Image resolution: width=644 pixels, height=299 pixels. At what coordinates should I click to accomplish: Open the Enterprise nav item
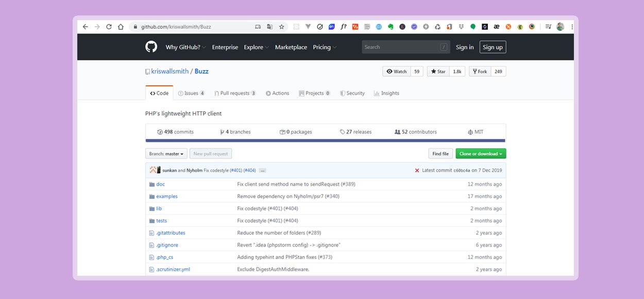225,47
